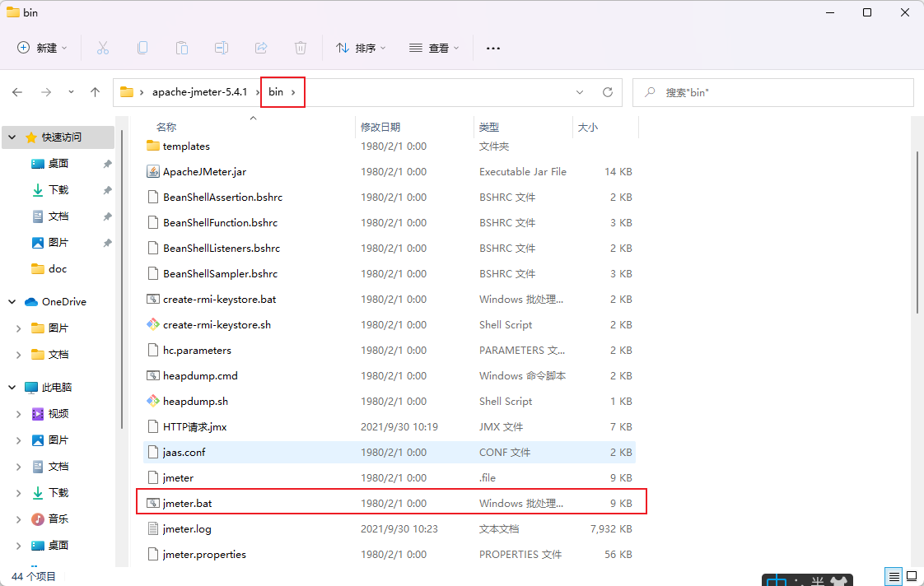
Task: Click the cut scissors icon
Action: pyautogui.click(x=103, y=48)
